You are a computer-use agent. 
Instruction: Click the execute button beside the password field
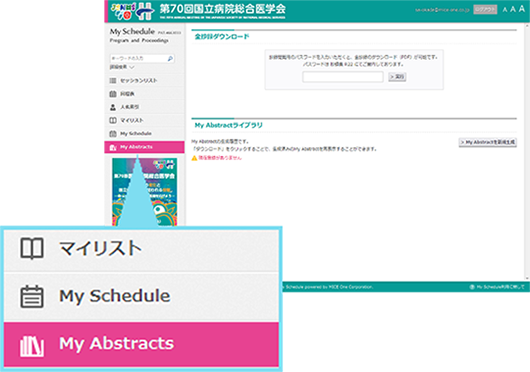397,77
